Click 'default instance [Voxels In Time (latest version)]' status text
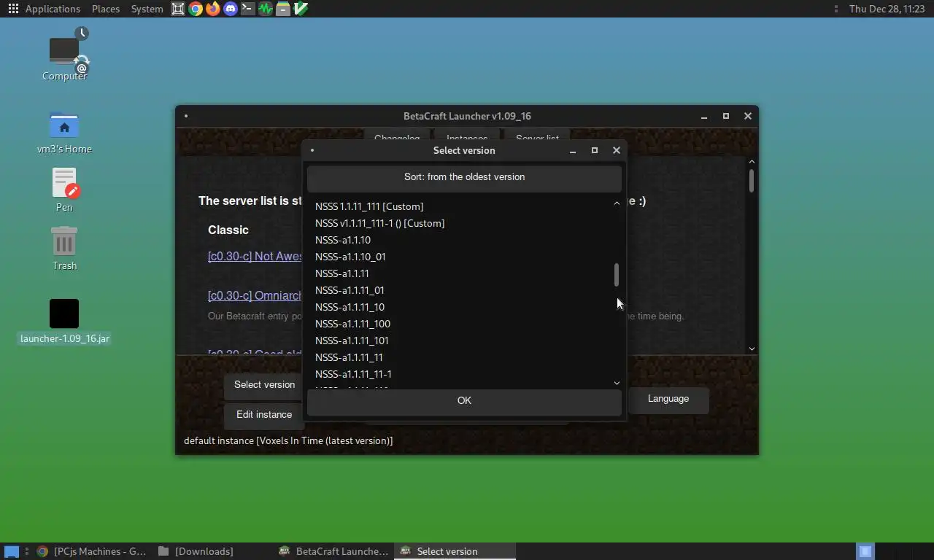This screenshot has width=934, height=560. click(x=288, y=440)
